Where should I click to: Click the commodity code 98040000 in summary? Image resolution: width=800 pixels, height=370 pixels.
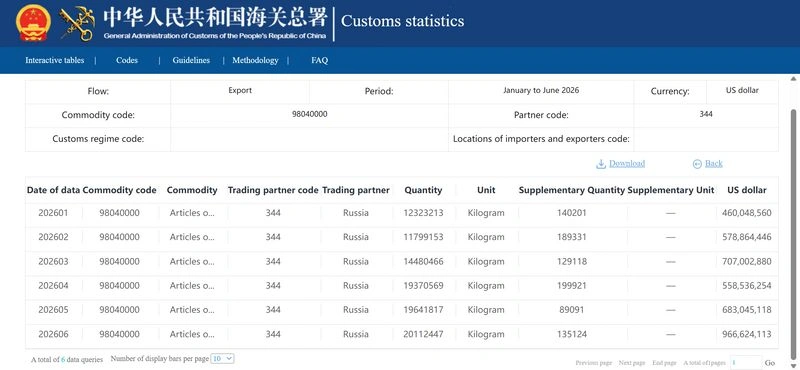(309, 114)
